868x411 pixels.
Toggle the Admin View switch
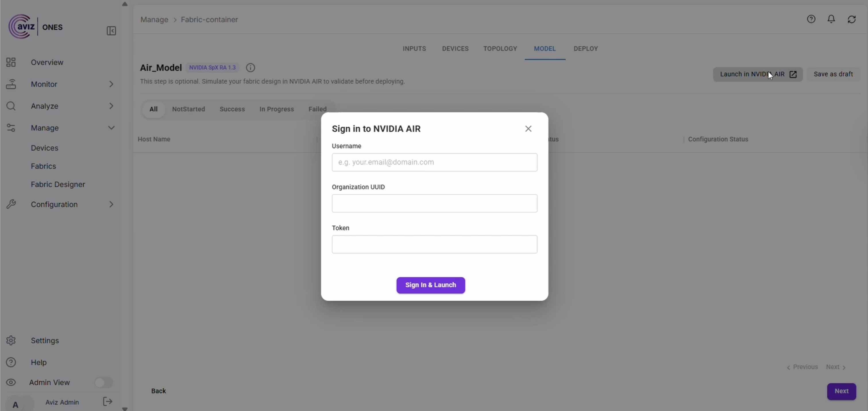[103, 382]
